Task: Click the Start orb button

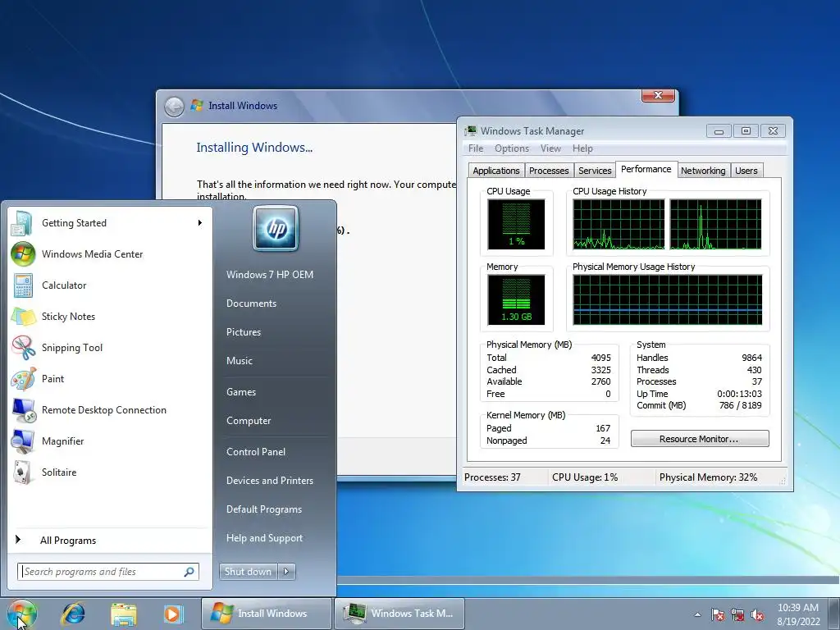Action: point(21,614)
